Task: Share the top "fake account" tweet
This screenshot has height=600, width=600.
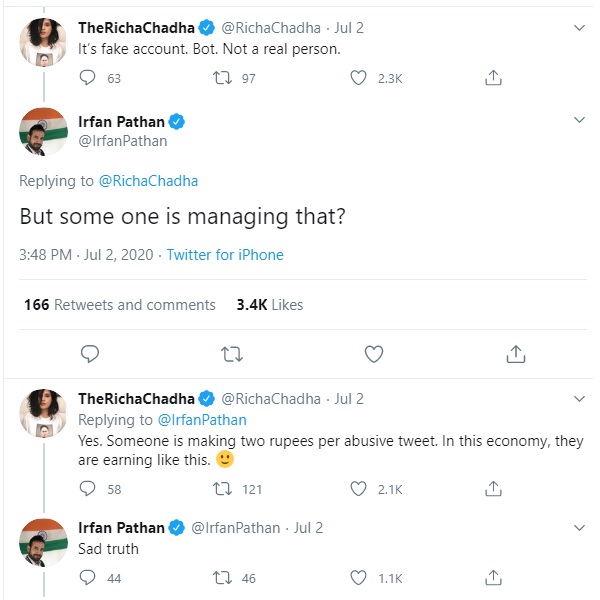Action: click(492, 78)
